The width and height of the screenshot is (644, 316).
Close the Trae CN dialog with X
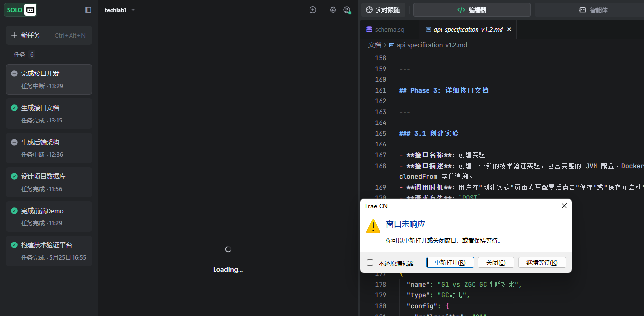click(x=564, y=206)
